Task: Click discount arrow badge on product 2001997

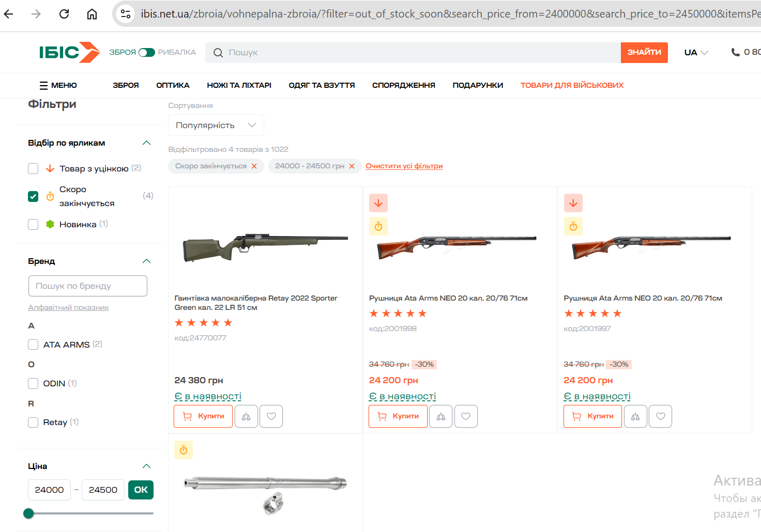Action: [x=573, y=203]
